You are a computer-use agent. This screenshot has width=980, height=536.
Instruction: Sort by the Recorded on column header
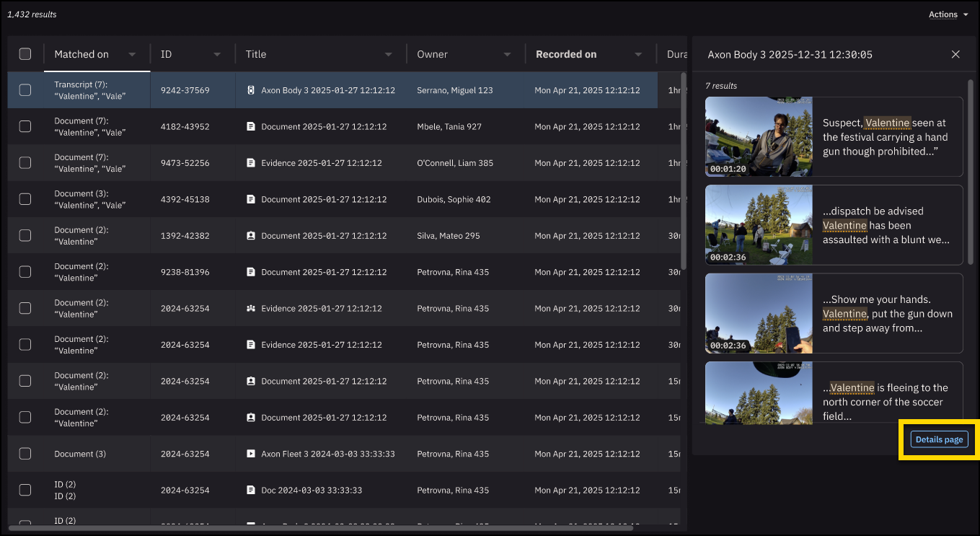(566, 54)
